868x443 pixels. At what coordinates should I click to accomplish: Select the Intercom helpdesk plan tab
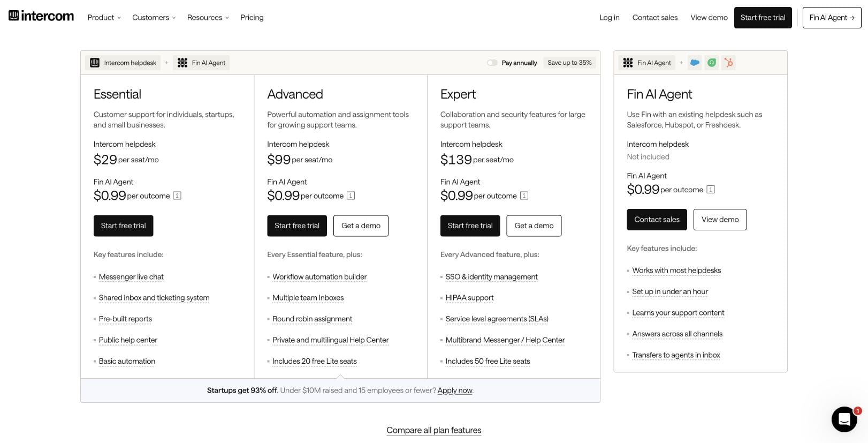(123, 63)
